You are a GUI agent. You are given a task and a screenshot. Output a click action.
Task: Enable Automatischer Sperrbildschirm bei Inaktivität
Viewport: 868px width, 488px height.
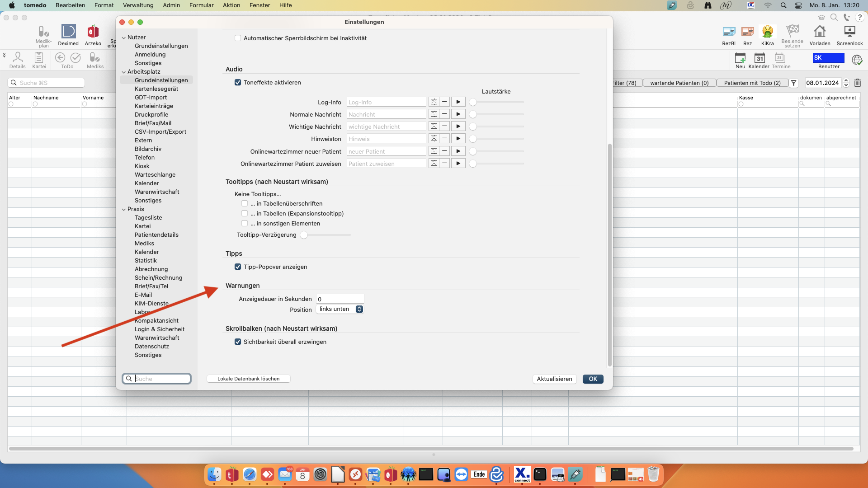coord(238,38)
